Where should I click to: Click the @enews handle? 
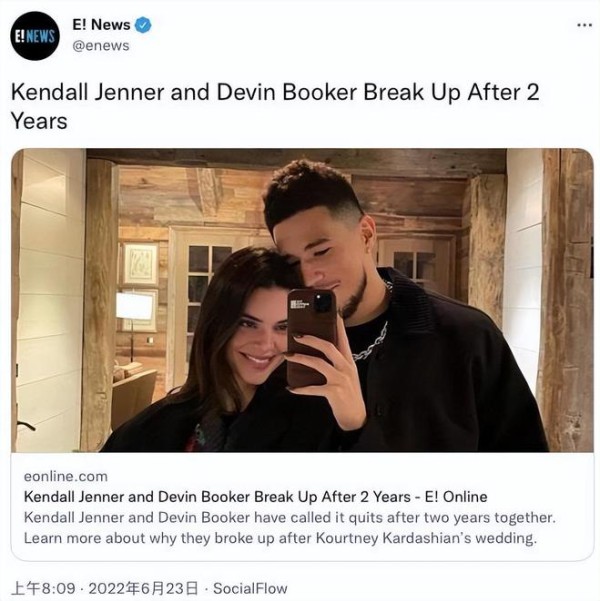click(101, 46)
